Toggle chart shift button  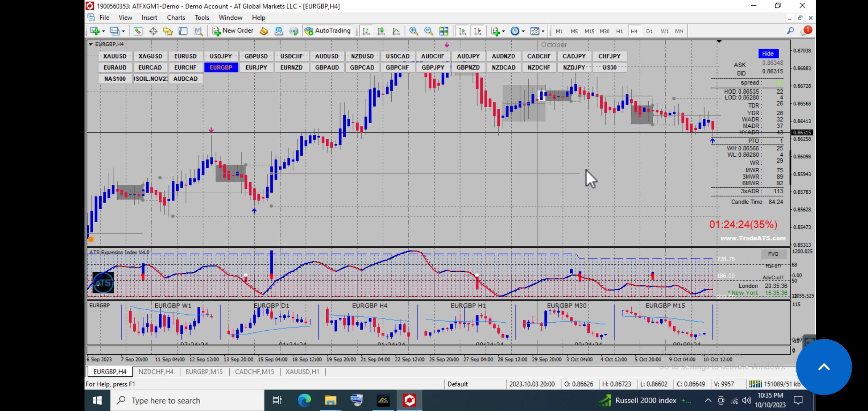coord(477,31)
